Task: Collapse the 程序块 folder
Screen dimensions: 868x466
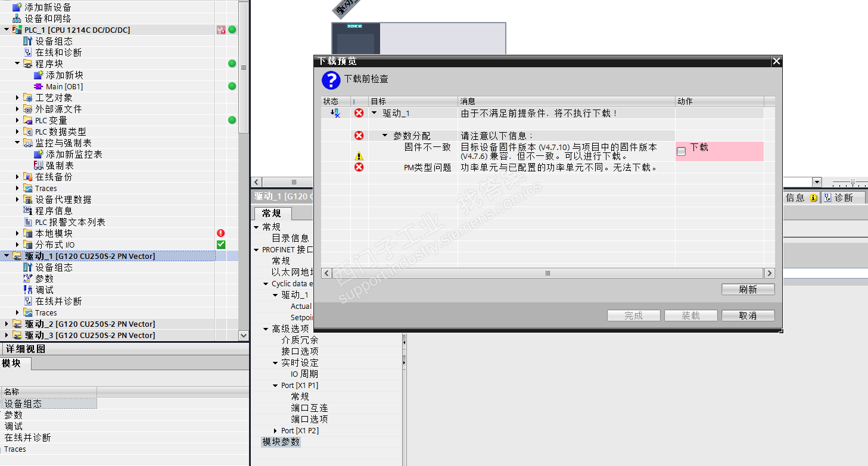Action: 17,64
